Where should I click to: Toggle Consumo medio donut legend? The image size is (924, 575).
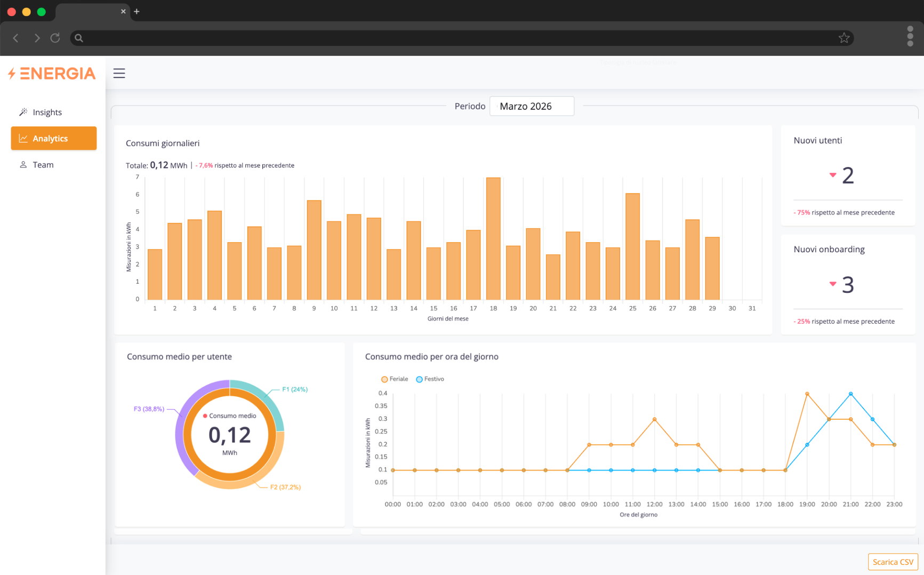[x=229, y=416]
